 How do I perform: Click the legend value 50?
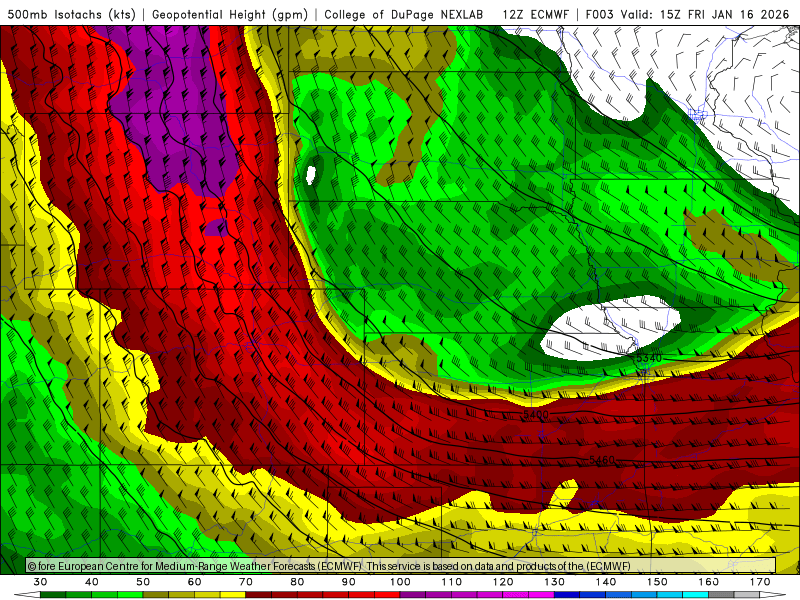[x=143, y=582]
